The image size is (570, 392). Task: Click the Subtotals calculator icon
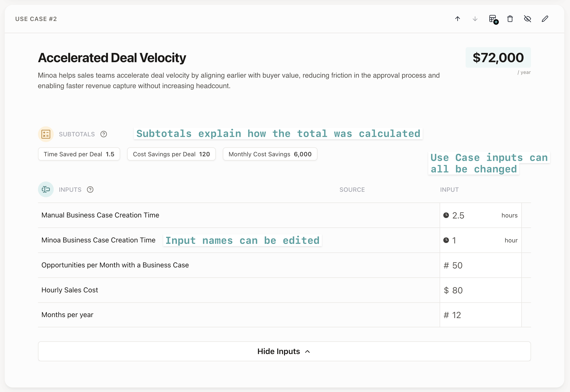click(46, 134)
